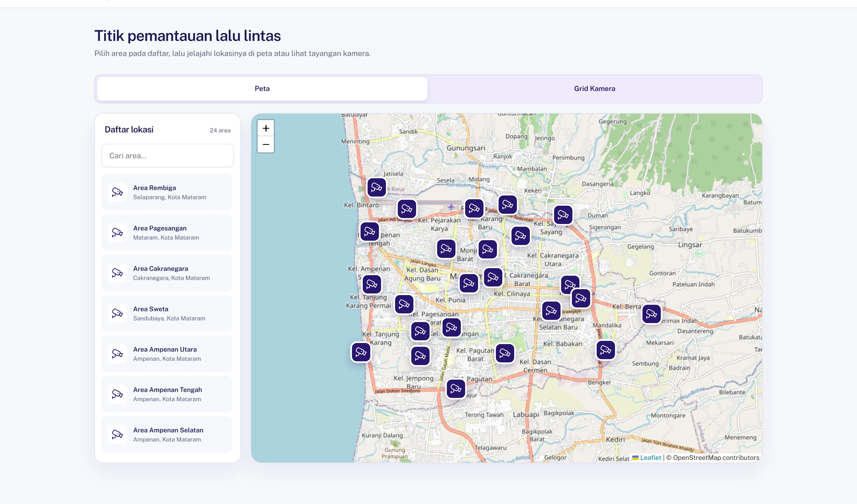The height and width of the screenshot is (504, 857).
Task: Click the coastal camera marker below Kel. Tanjung Karang
Action: [361, 352]
